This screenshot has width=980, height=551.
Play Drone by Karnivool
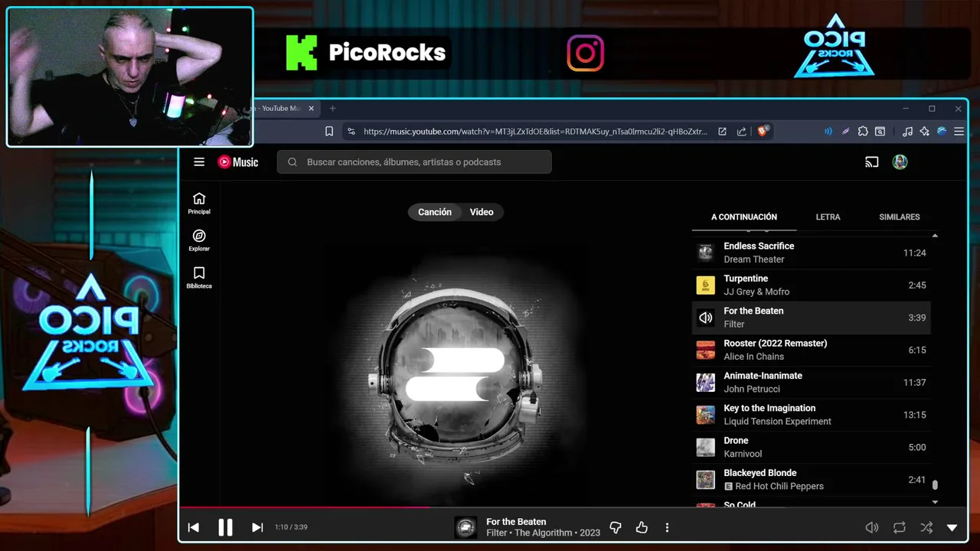click(812, 447)
